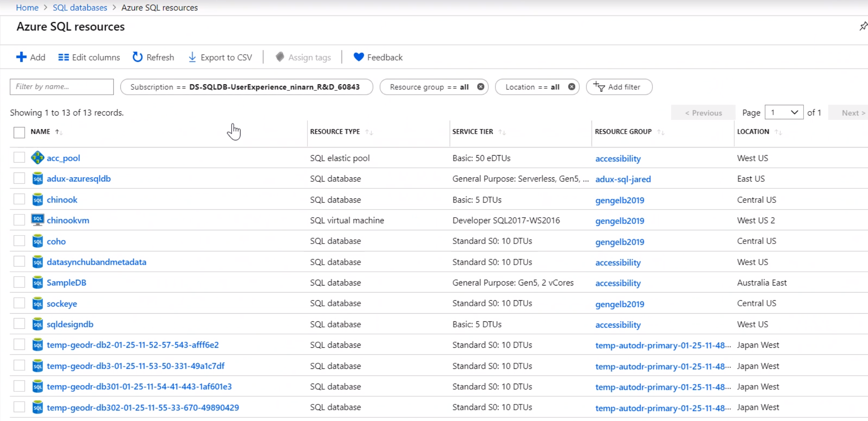Click 'Developer SQL2017-WS2016' service tier cell

click(x=506, y=220)
